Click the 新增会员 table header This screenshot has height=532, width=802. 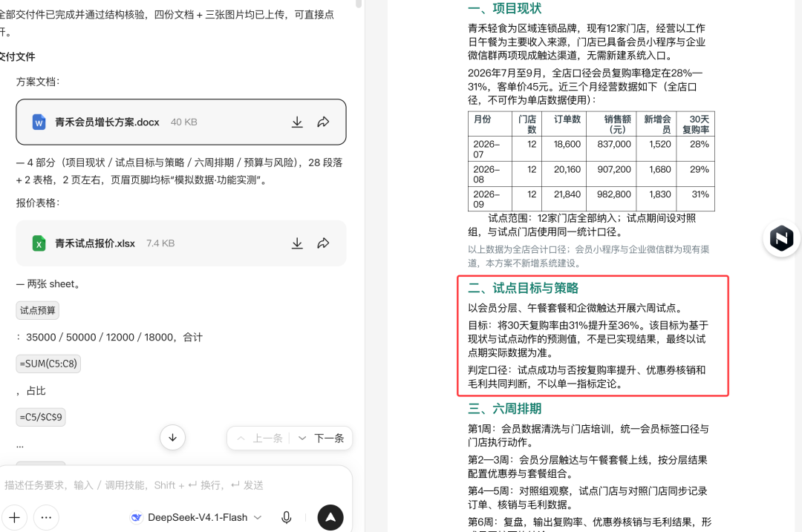pos(656,124)
